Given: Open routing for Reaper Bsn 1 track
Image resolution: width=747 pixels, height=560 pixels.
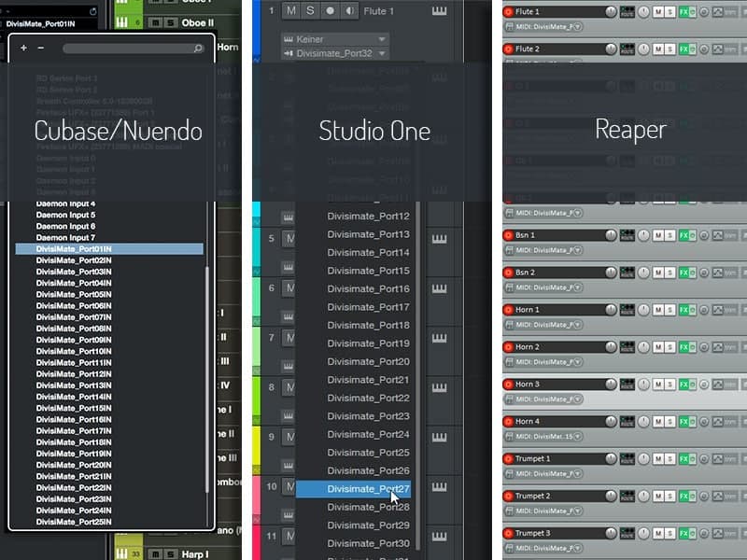Looking at the screenshot, I should click(x=627, y=235).
